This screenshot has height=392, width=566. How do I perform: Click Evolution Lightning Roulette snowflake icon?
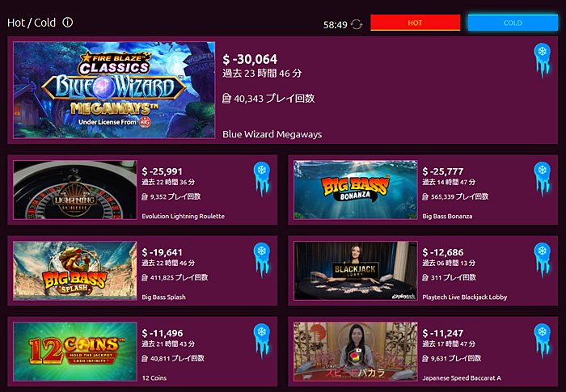coord(262,179)
